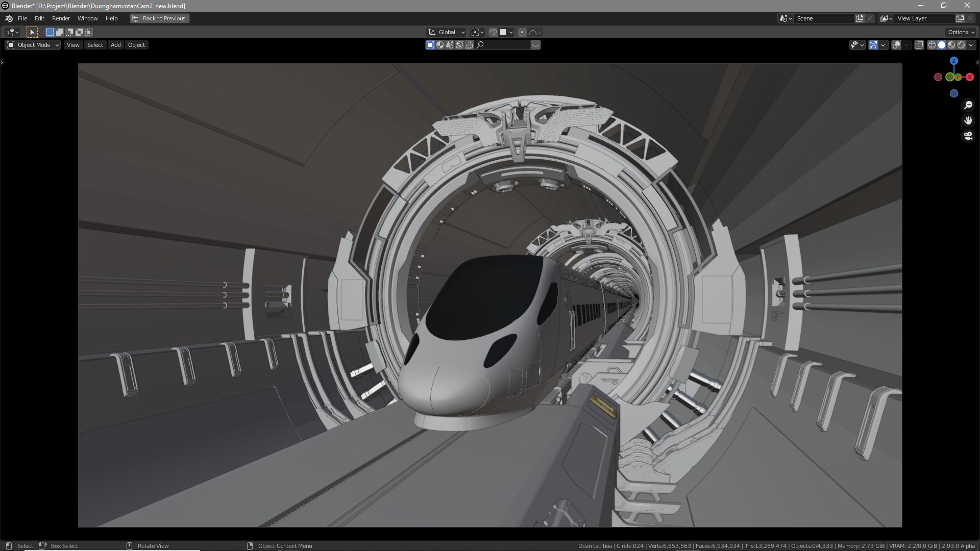980x551 pixels.
Task: Open the view layer browse icon
Action: tap(887, 18)
